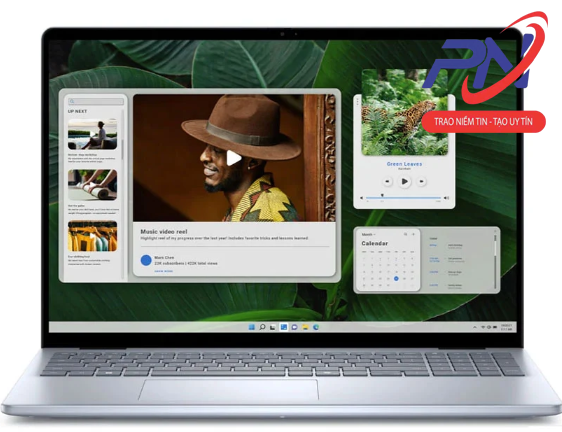Click the Green Leaves track progress slider

tap(404, 198)
